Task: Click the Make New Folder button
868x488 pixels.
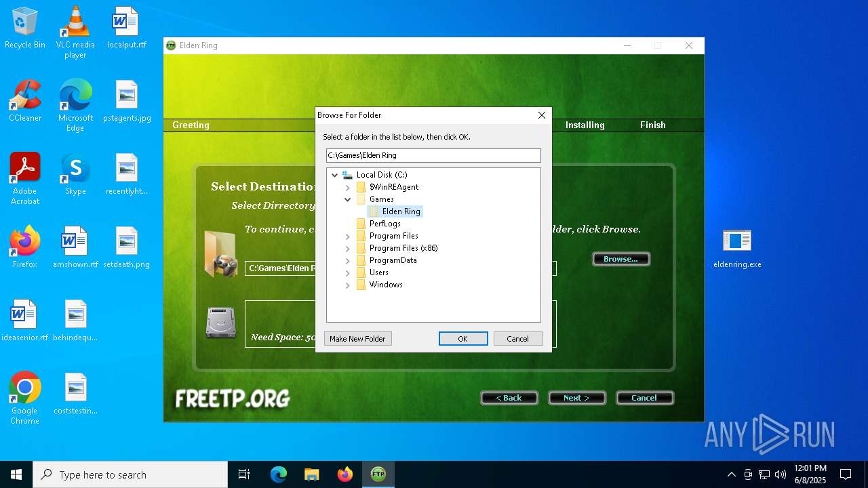Action: pyautogui.click(x=357, y=339)
